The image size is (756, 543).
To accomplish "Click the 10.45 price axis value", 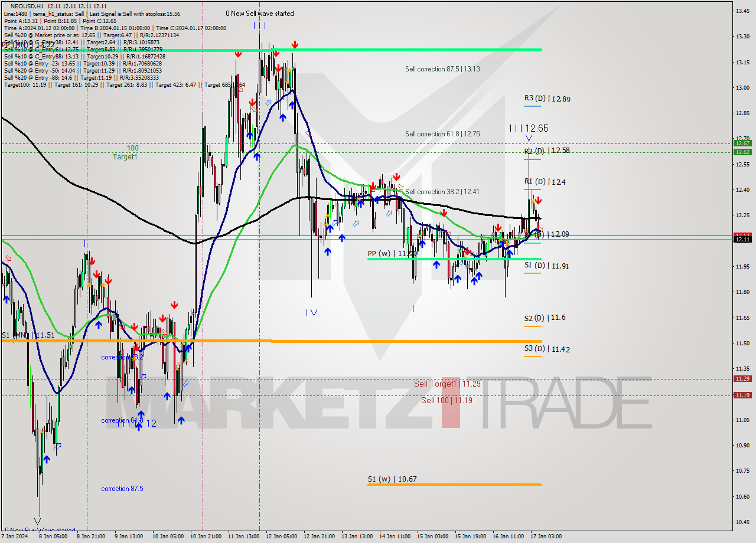I will pos(742,522).
